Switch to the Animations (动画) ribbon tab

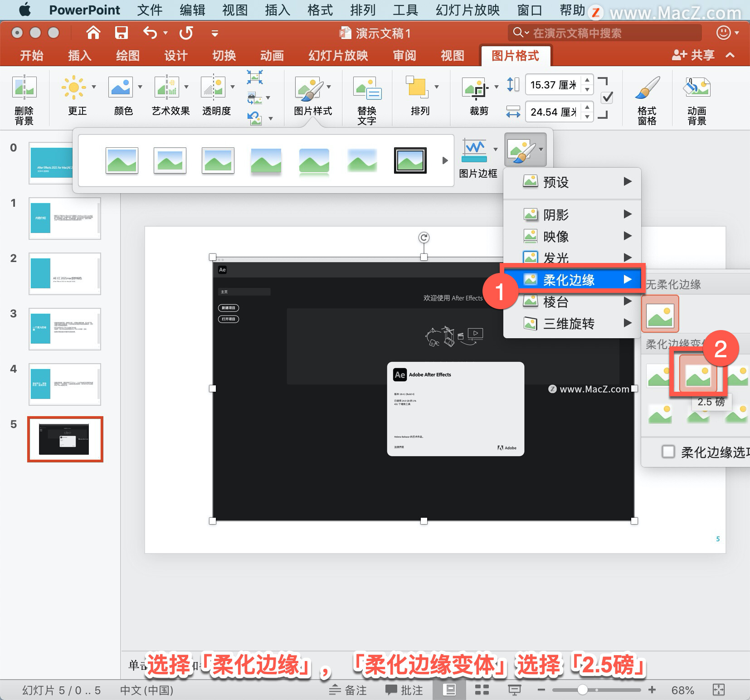272,55
